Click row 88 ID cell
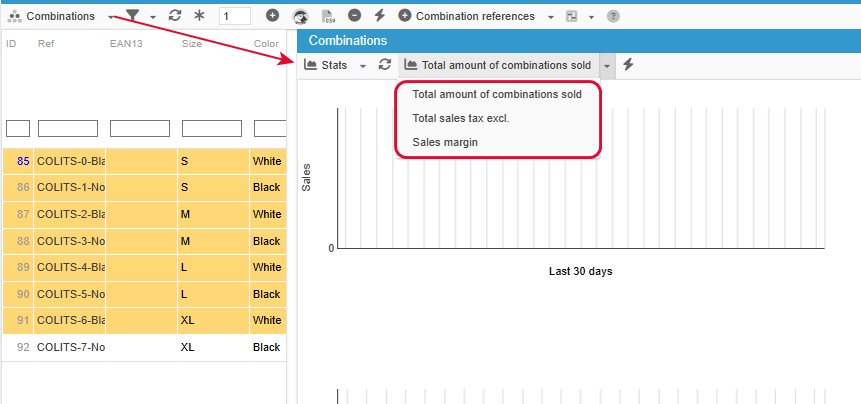The height and width of the screenshot is (404, 861). coord(18,241)
